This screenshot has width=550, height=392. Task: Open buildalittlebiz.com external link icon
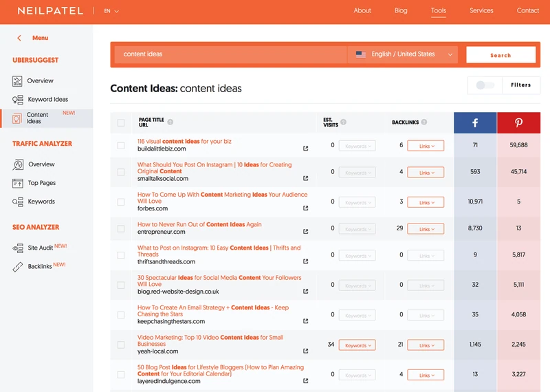coord(305,149)
